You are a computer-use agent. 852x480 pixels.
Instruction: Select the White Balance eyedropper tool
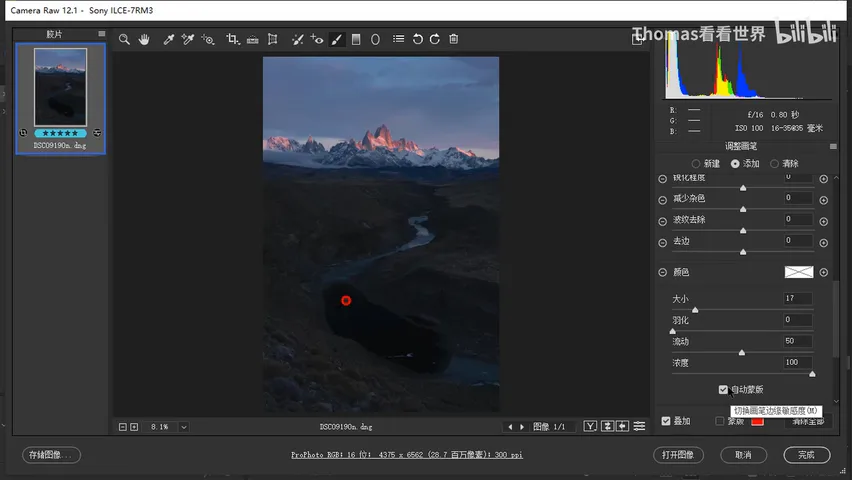(168, 39)
